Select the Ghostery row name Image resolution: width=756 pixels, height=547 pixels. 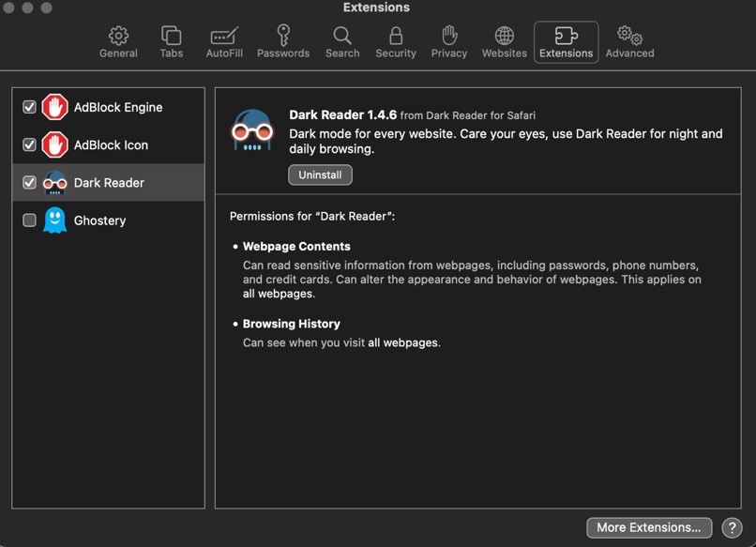pyautogui.click(x=99, y=220)
